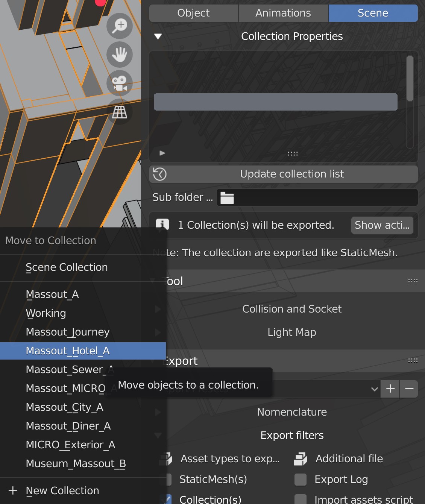Click the Show actions button
Image resolution: width=425 pixels, height=504 pixels.
pyautogui.click(x=382, y=225)
